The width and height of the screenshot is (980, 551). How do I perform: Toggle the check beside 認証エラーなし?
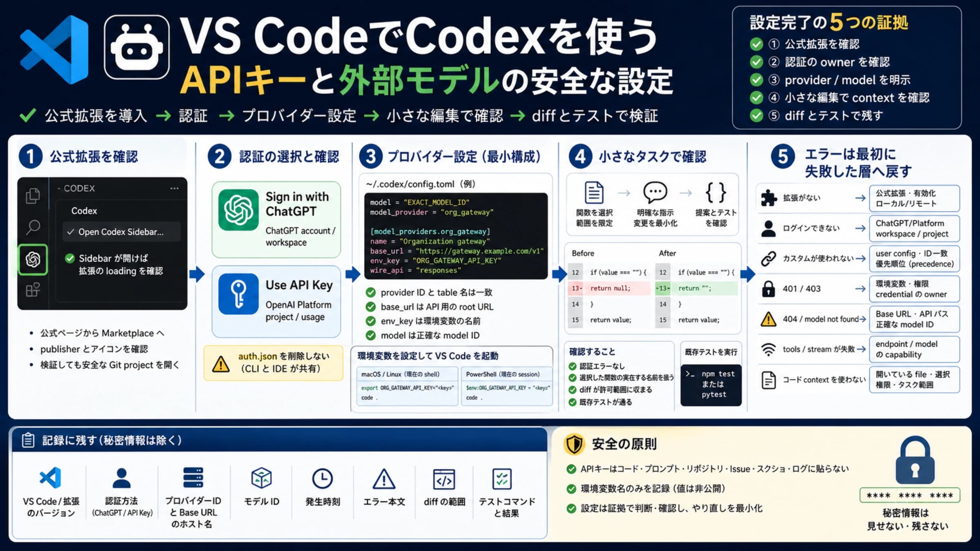coord(573,367)
